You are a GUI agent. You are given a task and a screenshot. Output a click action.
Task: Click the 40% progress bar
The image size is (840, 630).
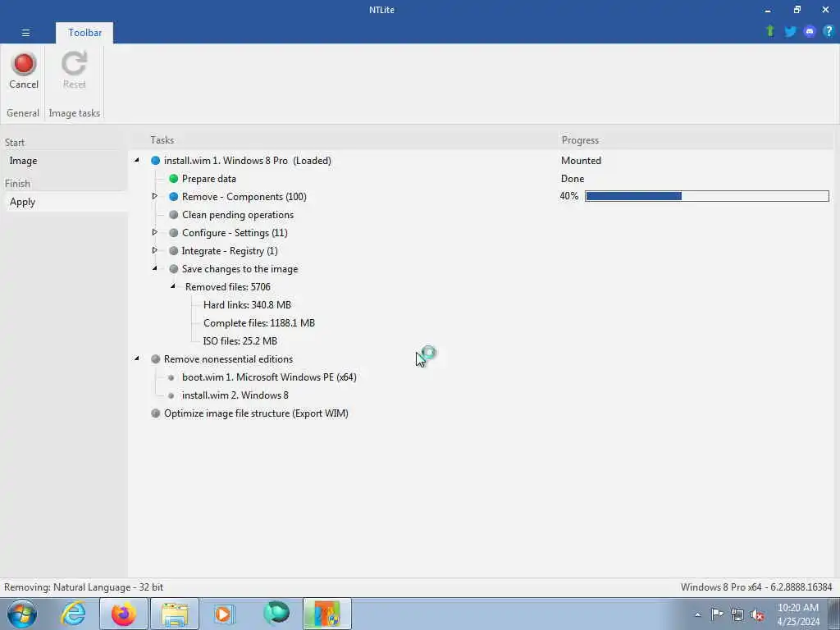(x=706, y=196)
